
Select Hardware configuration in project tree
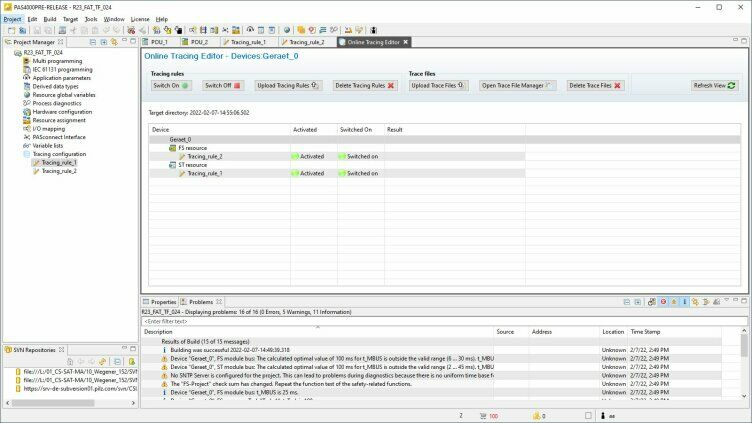click(61, 112)
